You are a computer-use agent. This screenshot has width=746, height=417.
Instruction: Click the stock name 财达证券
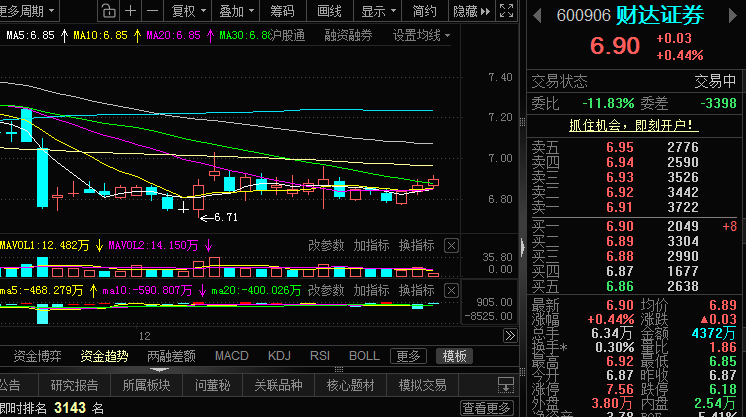pos(660,16)
